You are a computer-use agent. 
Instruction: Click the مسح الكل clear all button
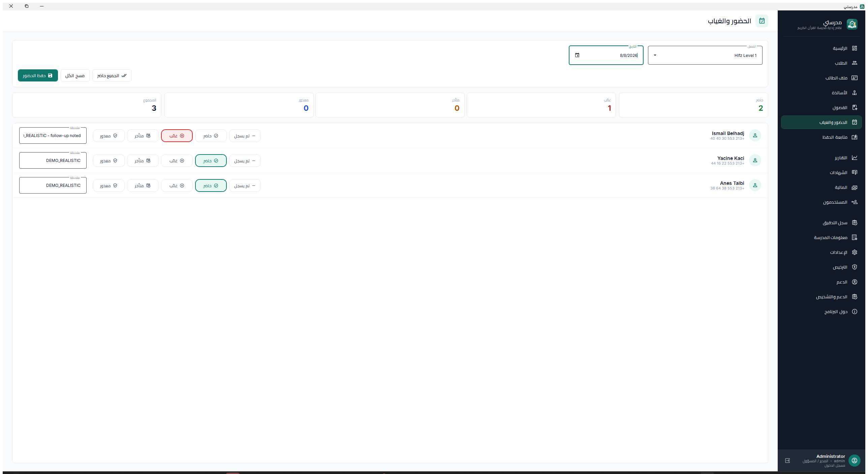coord(75,75)
